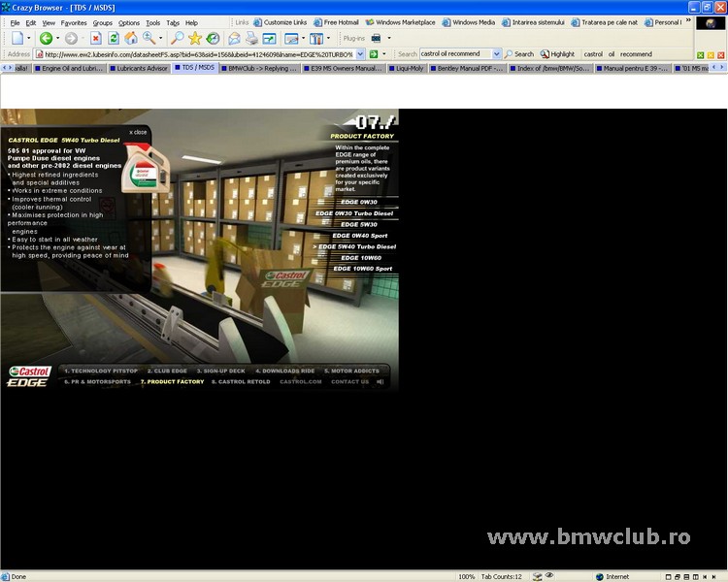Open the tools wrench panel icon
This screenshot has height=582, width=728.
coord(316,38)
